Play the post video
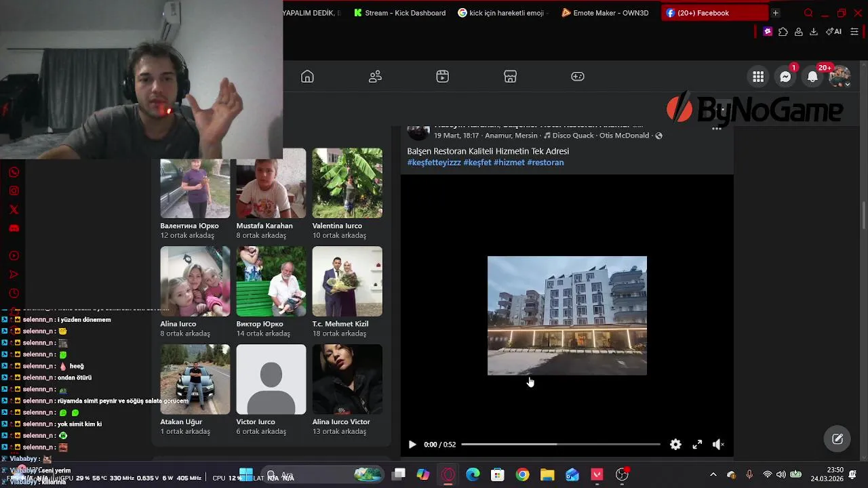Screen dimensions: 868x488 click(412, 445)
